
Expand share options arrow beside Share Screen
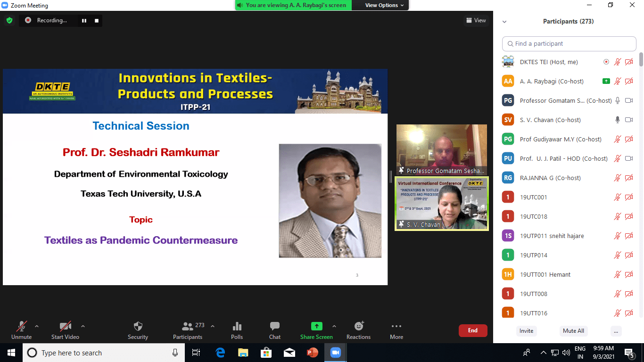pos(334,326)
